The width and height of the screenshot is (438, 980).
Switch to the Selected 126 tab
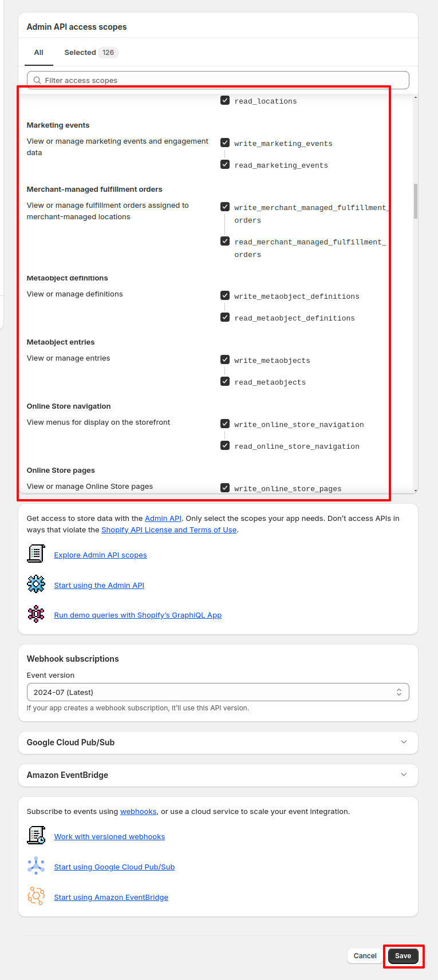coord(89,52)
